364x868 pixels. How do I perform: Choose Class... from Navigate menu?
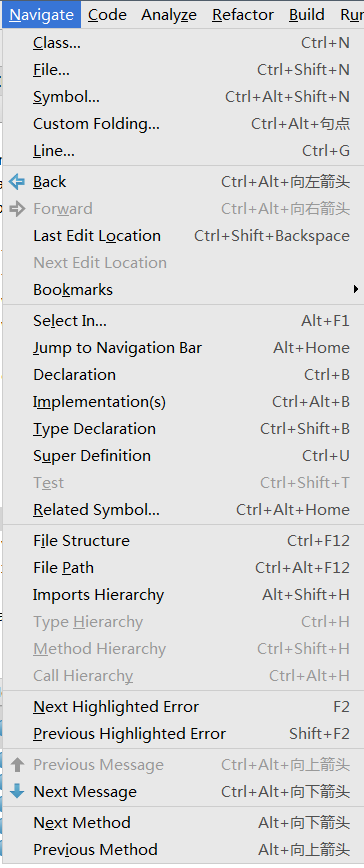point(182,43)
